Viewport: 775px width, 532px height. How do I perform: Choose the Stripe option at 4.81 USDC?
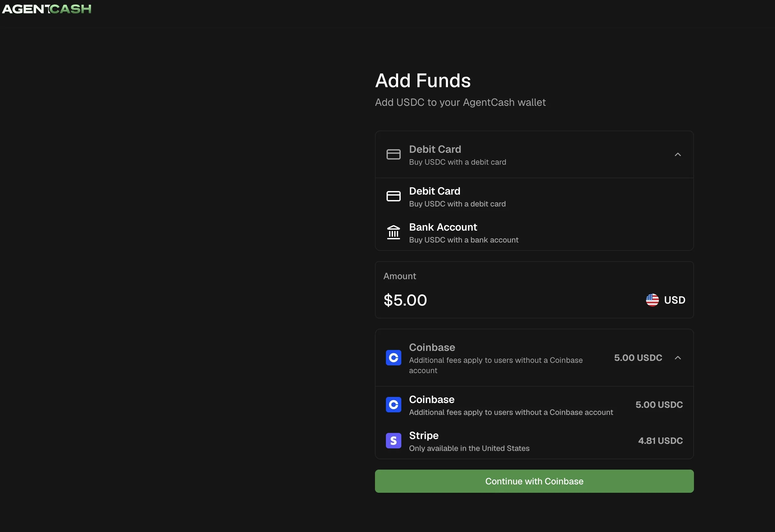(534, 441)
